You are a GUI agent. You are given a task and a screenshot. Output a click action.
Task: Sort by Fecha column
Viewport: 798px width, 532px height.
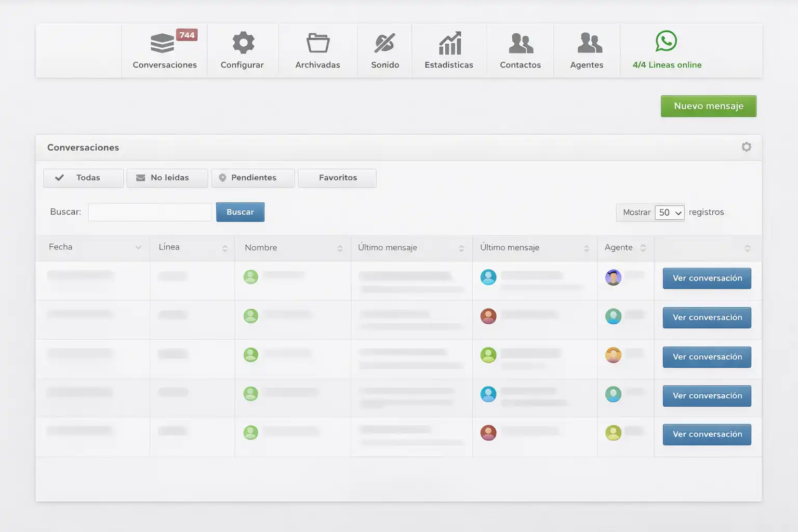93,248
